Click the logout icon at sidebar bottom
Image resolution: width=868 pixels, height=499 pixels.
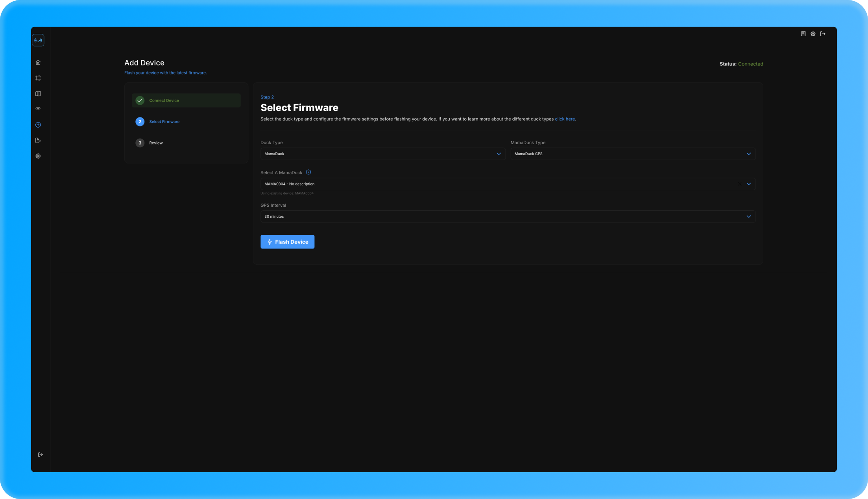(x=40, y=454)
